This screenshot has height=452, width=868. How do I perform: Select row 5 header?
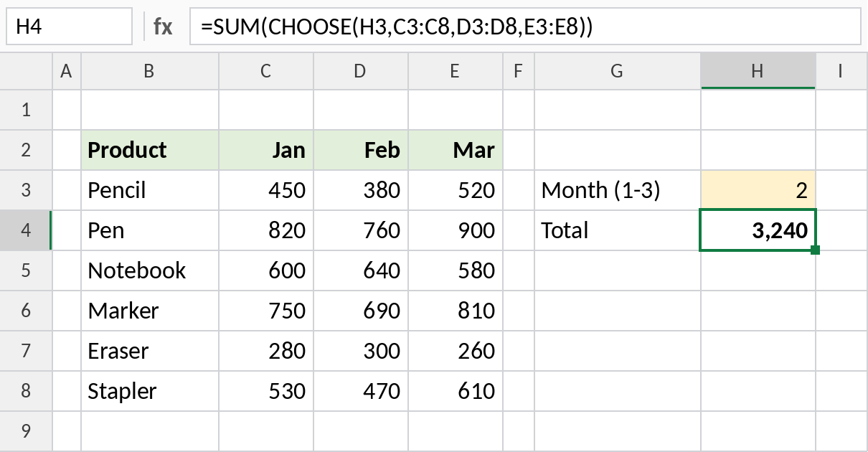point(26,270)
